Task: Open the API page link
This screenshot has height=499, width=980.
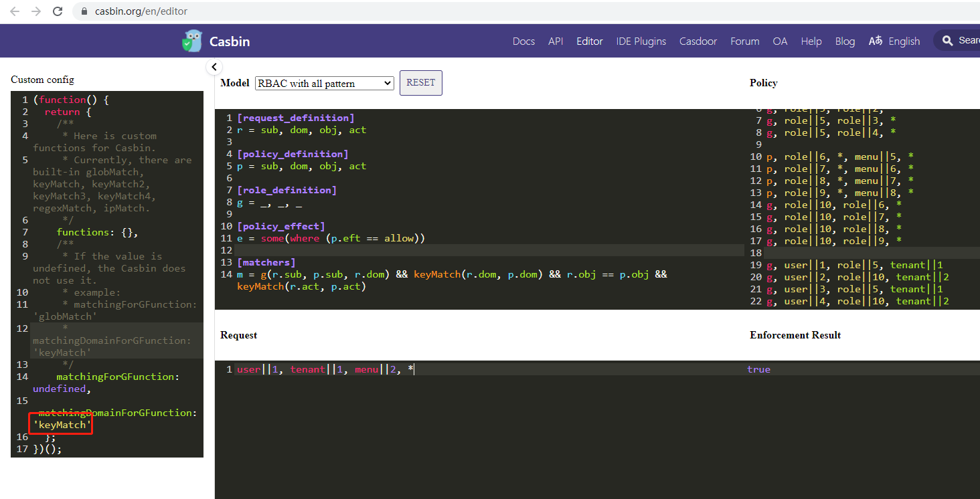Action: tap(556, 41)
